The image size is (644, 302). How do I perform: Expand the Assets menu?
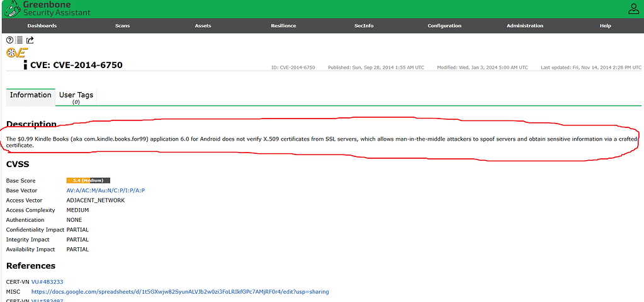[x=203, y=26]
